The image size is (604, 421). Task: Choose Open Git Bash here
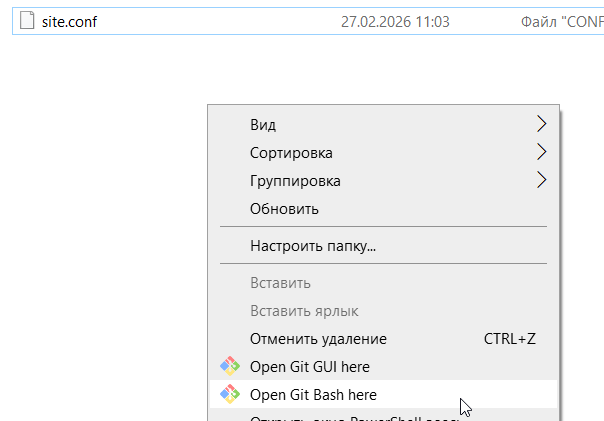(383, 394)
